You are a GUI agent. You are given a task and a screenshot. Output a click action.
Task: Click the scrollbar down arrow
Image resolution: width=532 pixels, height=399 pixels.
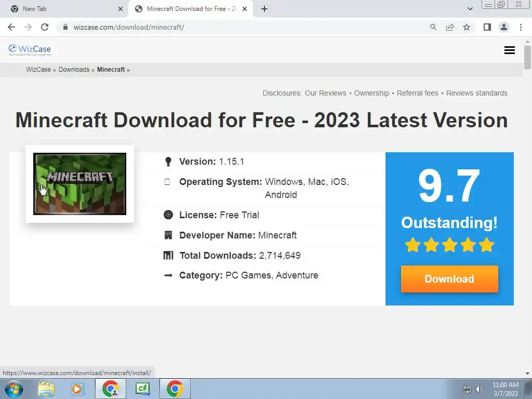[527, 374]
